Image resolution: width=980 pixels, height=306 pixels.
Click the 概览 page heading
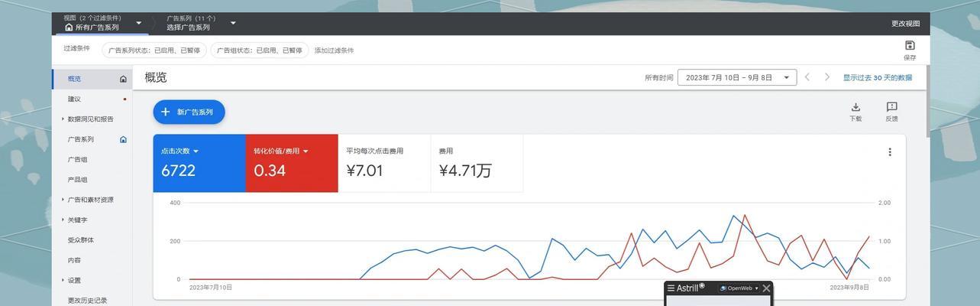156,77
